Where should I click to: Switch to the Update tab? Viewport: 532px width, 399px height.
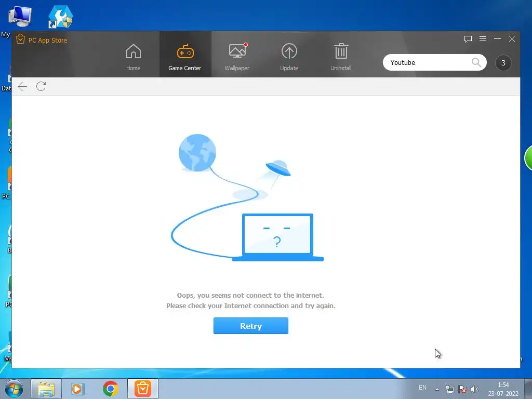pyautogui.click(x=289, y=57)
